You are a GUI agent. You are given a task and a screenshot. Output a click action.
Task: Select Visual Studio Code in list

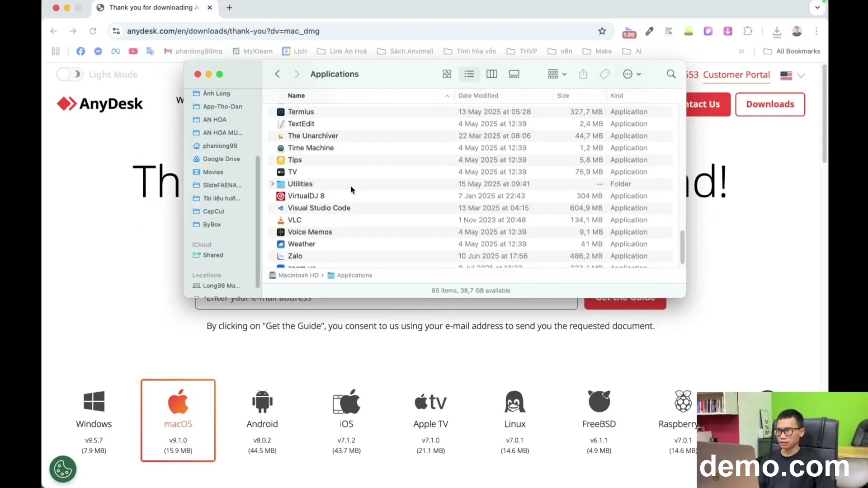point(470,208)
